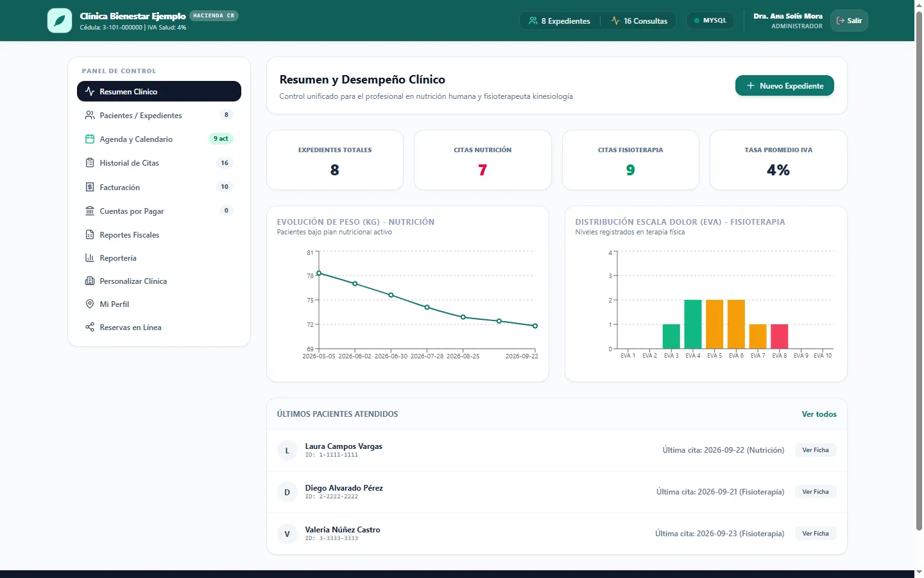Click the Reservas en Línea share icon
The image size is (924, 578).
point(90,327)
